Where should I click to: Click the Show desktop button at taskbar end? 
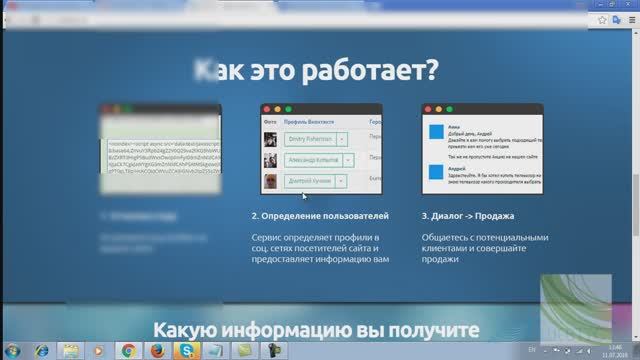pos(636,351)
